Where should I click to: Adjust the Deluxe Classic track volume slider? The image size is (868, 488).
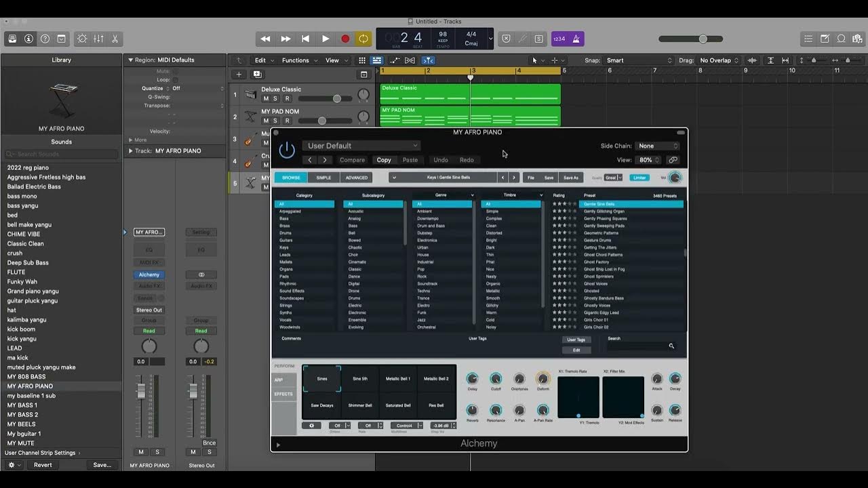[327, 99]
